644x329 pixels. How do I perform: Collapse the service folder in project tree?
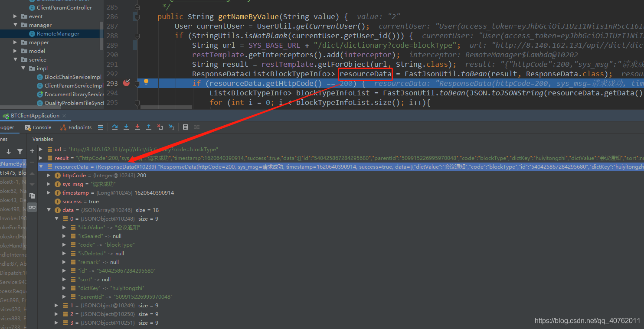15,60
